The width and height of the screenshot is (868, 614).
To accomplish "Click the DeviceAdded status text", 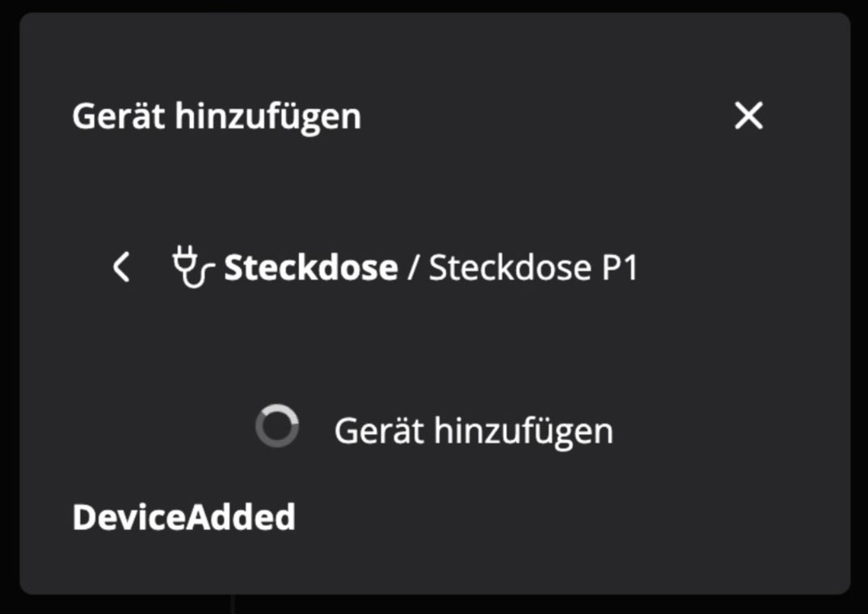I will click(x=183, y=515).
